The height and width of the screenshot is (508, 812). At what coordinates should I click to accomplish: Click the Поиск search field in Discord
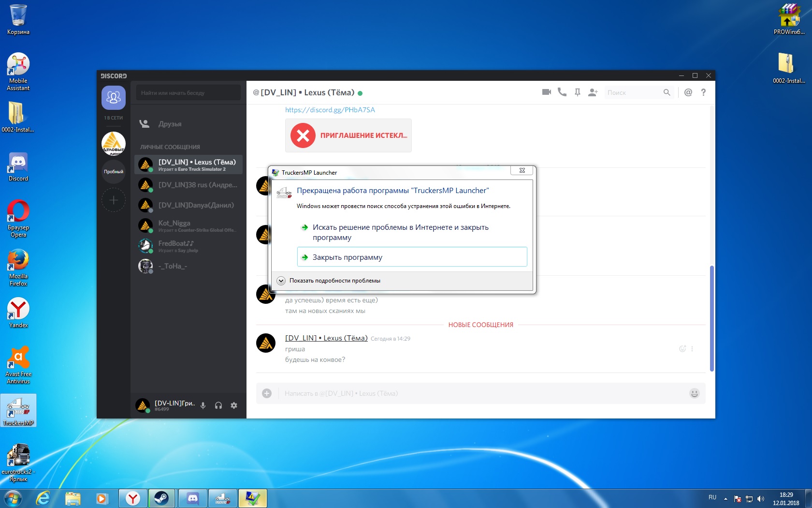point(638,92)
